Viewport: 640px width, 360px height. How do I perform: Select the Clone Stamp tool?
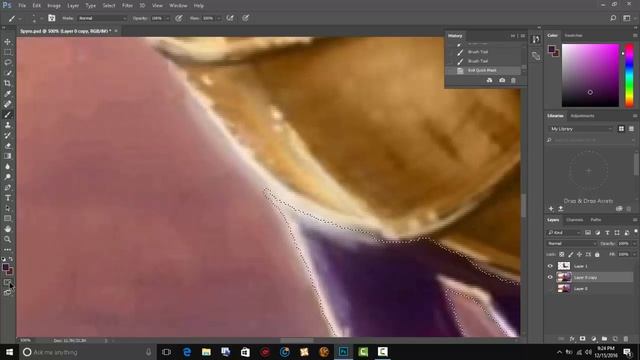[x=7, y=125]
